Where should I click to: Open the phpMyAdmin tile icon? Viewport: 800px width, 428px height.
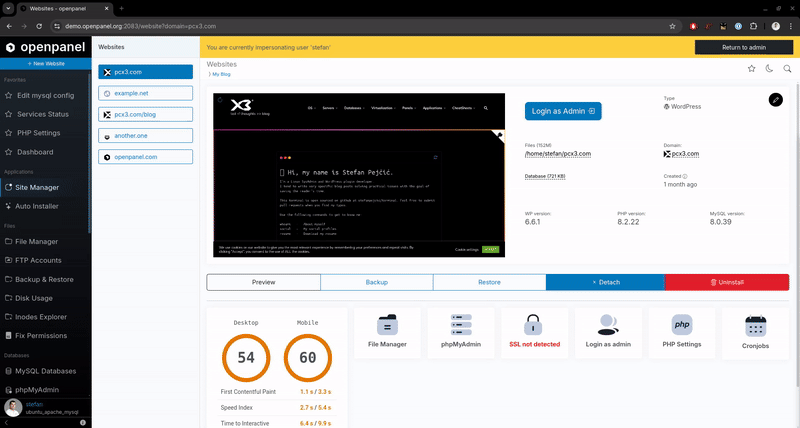coord(461,325)
